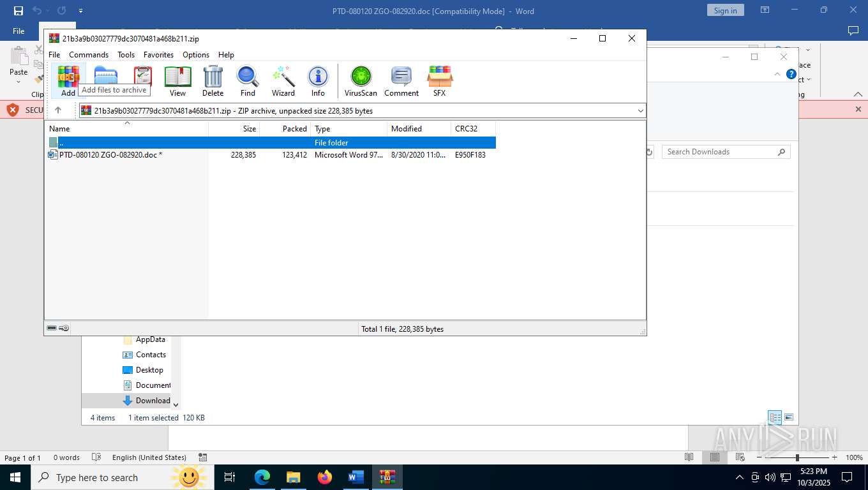Open Firefox from the taskbar
This screenshot has height=490, width=868.
pyautogui.click(x=325, y=477)
